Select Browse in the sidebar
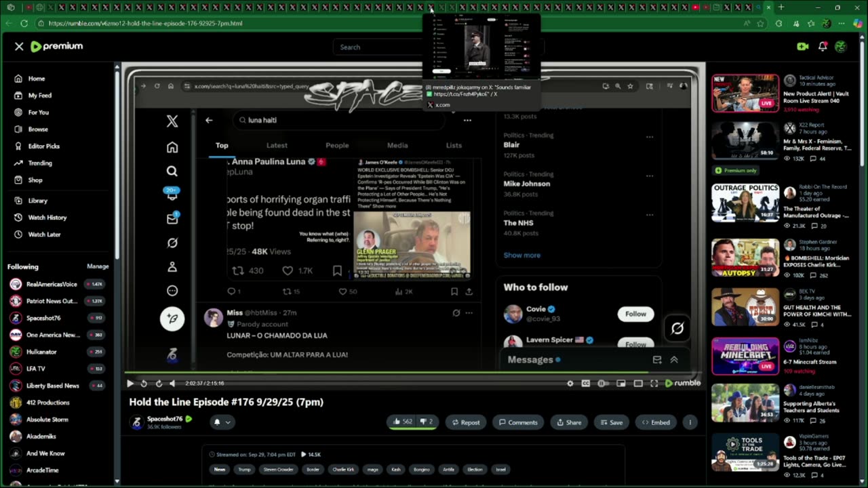This screenshot has width=868, height=488. pyautogui.click(x=38, y=129)
